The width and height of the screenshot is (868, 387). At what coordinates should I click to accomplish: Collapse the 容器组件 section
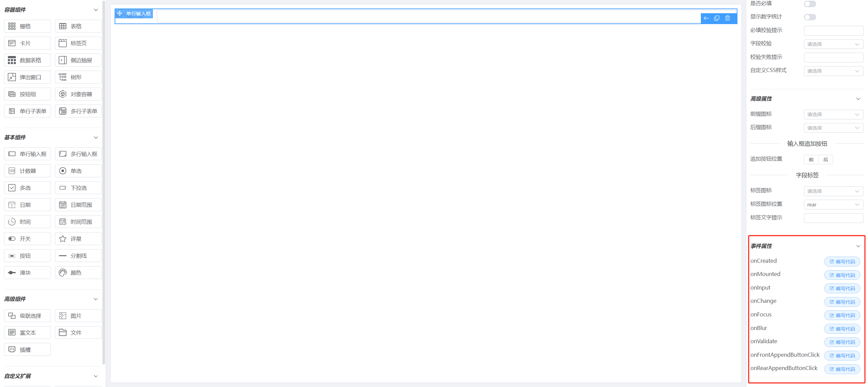(x=96, y=10)
